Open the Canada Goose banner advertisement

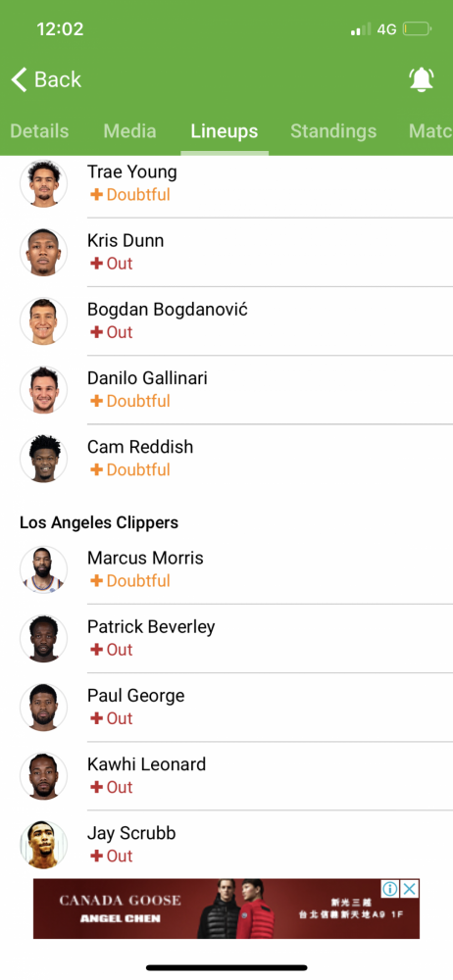(x=226, y=908)
